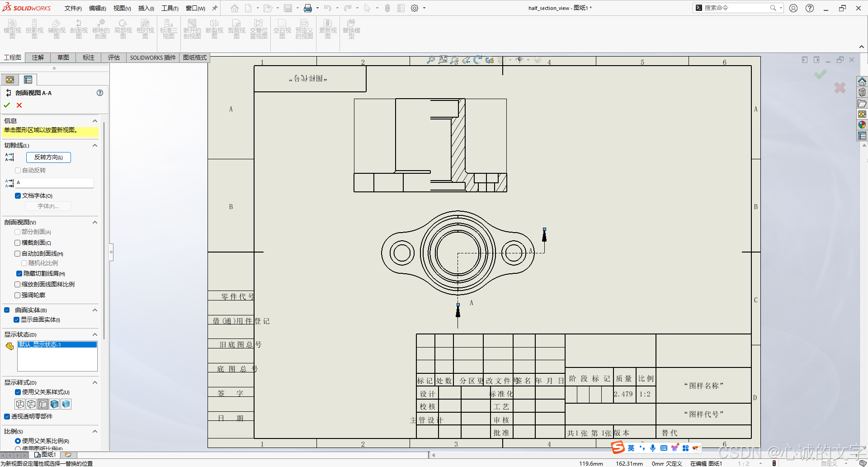Select shaded with edges display style
868x467 pixels.
(x=55, y=404)
